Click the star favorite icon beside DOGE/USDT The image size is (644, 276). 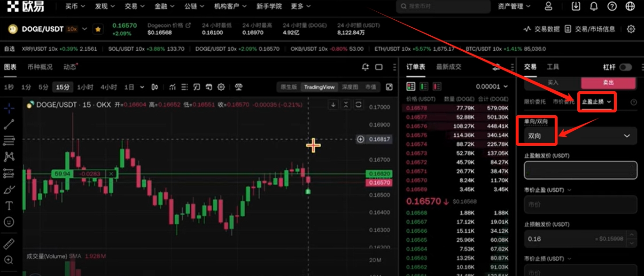98,29
